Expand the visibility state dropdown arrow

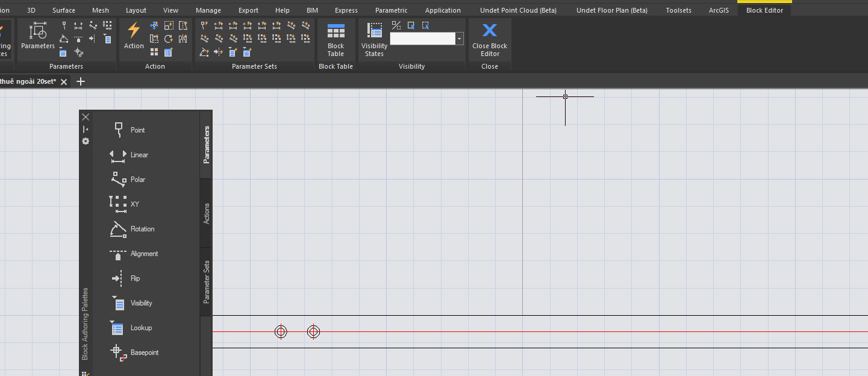[x=460, y=39]
